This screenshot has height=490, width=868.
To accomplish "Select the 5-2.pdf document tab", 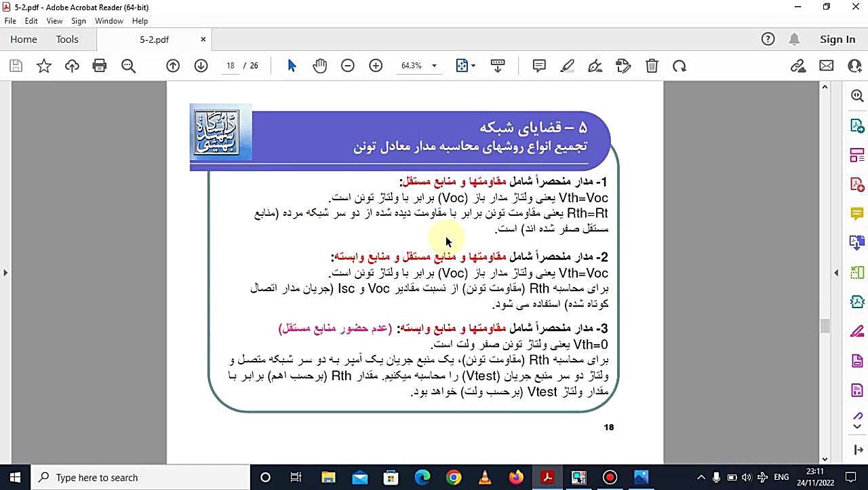I will point(154,39).
